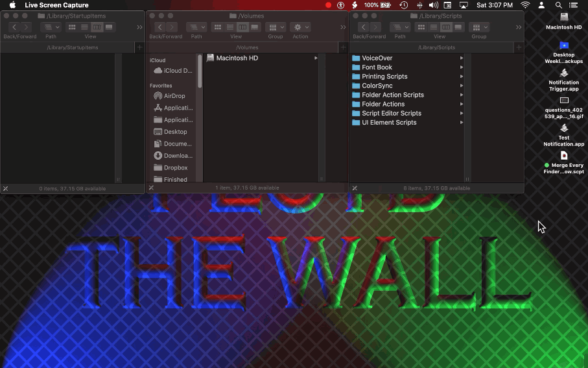Viewport: 588px width, 368px height.
Task: Click the tools icon at bottom-left of /Volumes window
Action: pyautogui.click(x=151, y=188)
